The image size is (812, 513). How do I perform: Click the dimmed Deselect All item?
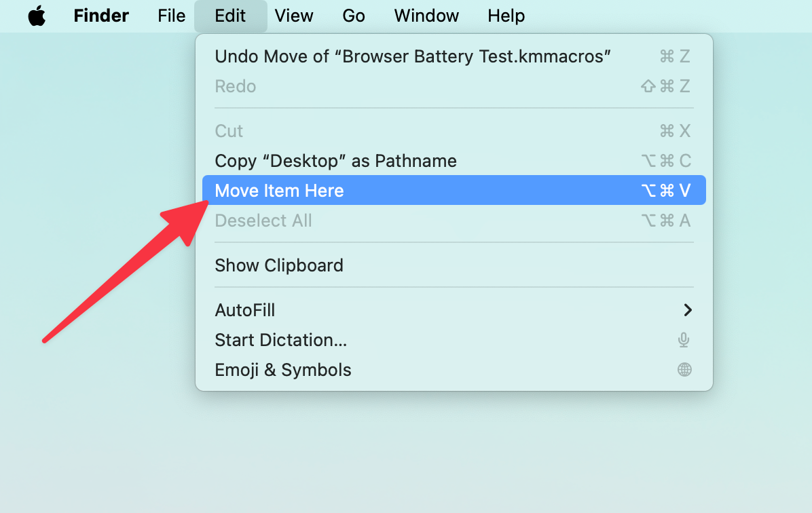point(263,221)
